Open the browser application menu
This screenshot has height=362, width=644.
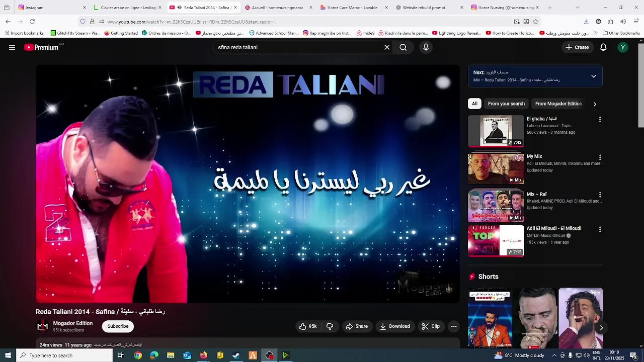pos(636,22)
